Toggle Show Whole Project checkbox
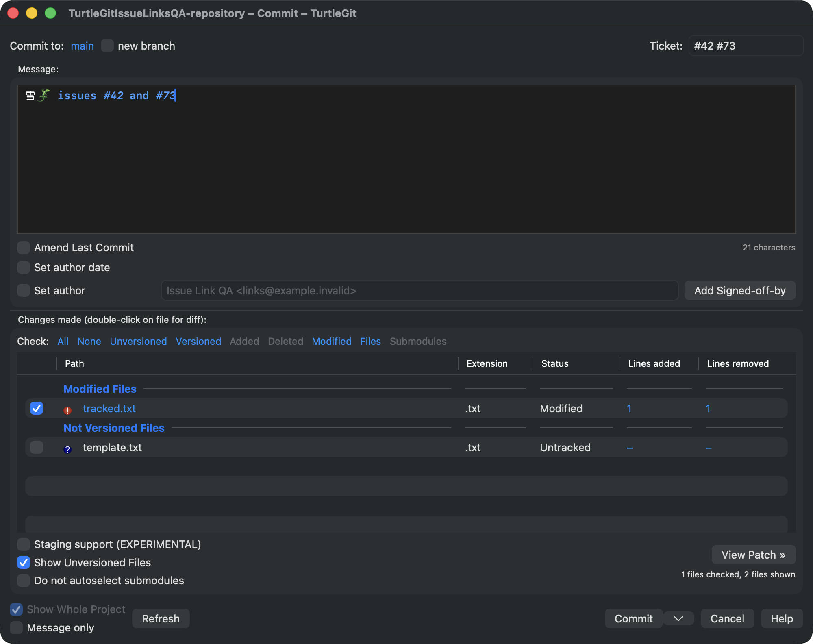Viewport: 813px width, 644px height. 16,609
